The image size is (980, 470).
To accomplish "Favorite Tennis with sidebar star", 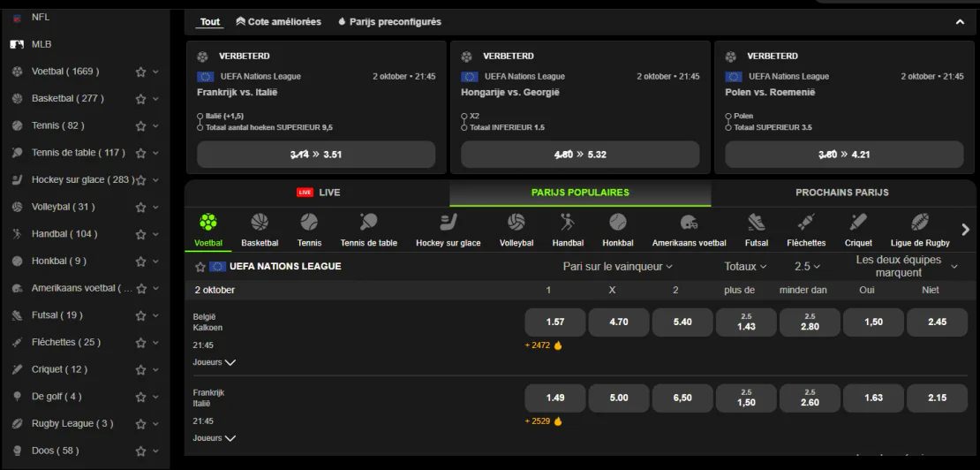I will (140, 126).
